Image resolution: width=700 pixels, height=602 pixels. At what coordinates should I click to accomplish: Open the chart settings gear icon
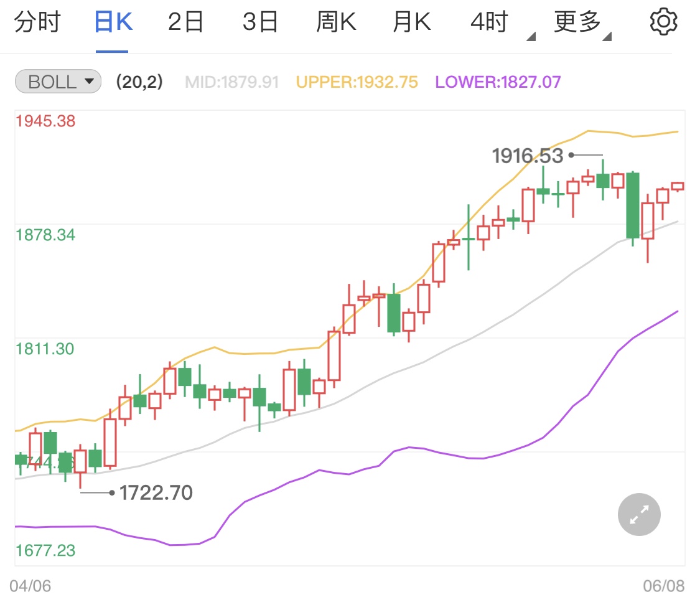pyautogui.click(x=663, y=21)
